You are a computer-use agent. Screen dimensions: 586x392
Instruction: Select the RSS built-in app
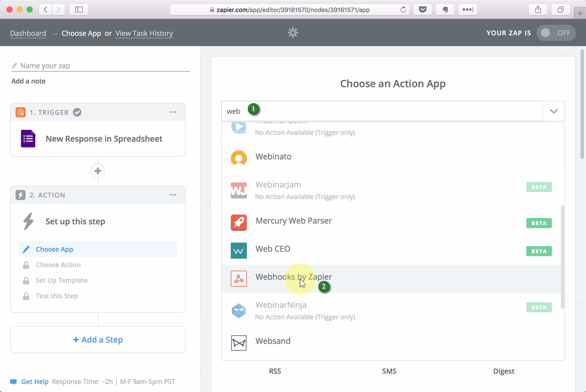275,371
